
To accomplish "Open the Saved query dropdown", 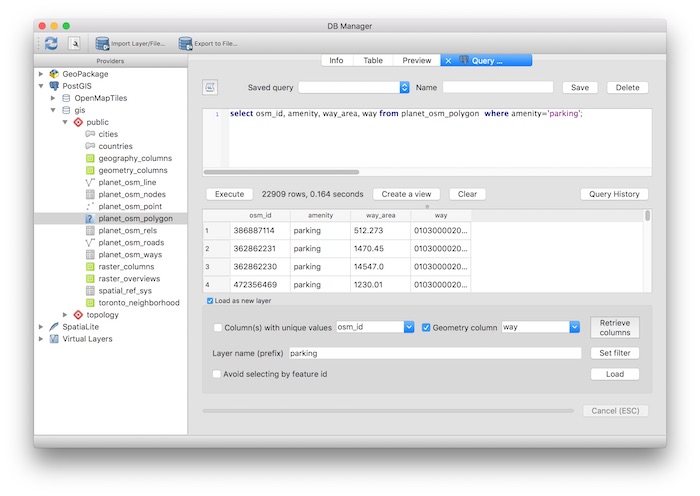I will [404, 88].
